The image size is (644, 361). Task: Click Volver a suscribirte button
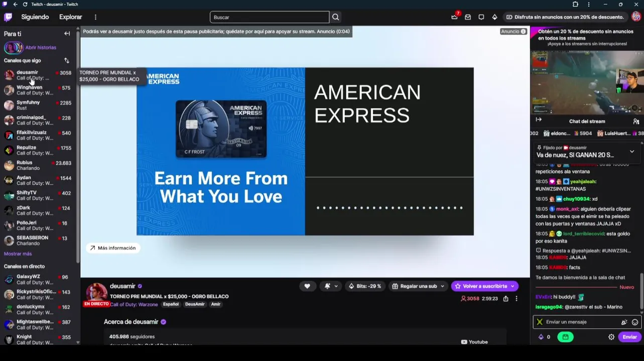coord(484,286)
